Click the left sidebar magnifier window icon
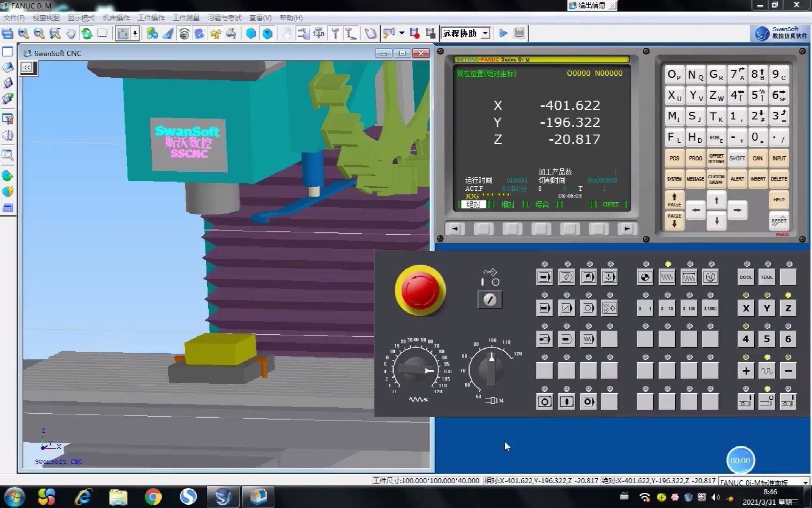 (x=8, y=155)
